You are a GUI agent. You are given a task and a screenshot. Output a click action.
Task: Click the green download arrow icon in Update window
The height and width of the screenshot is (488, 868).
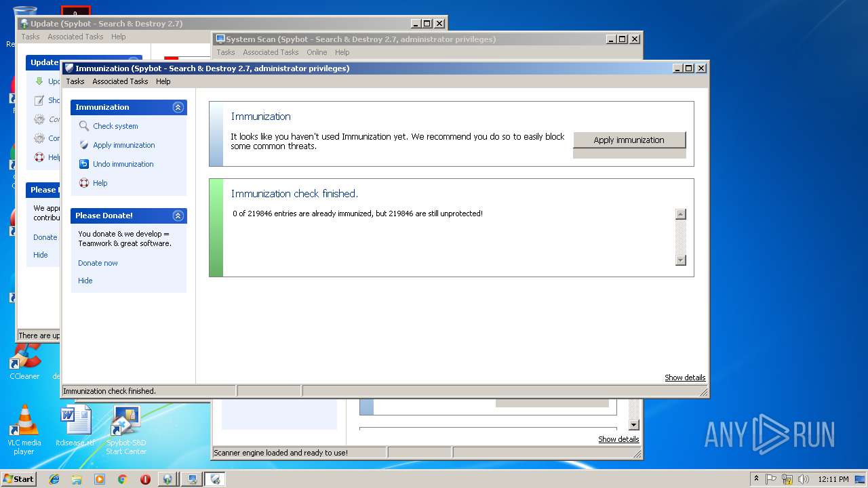tap(39, 81)
